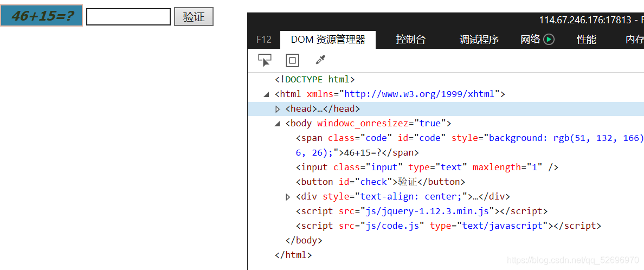Click the </body> closing tag line
Screen dimensions: 644x270
pyautogui.click(x=304, y=240)
